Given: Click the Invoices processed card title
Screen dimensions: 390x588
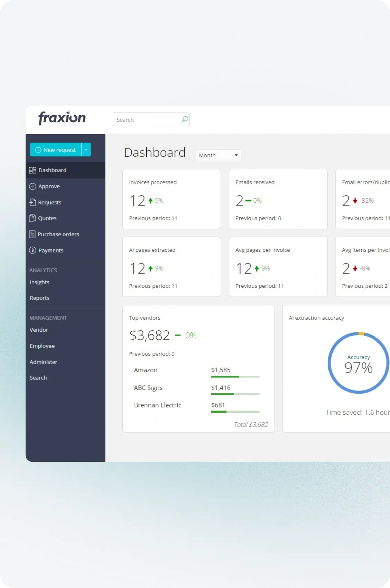Looking at the screenshot, I should [x=153, y=182].
